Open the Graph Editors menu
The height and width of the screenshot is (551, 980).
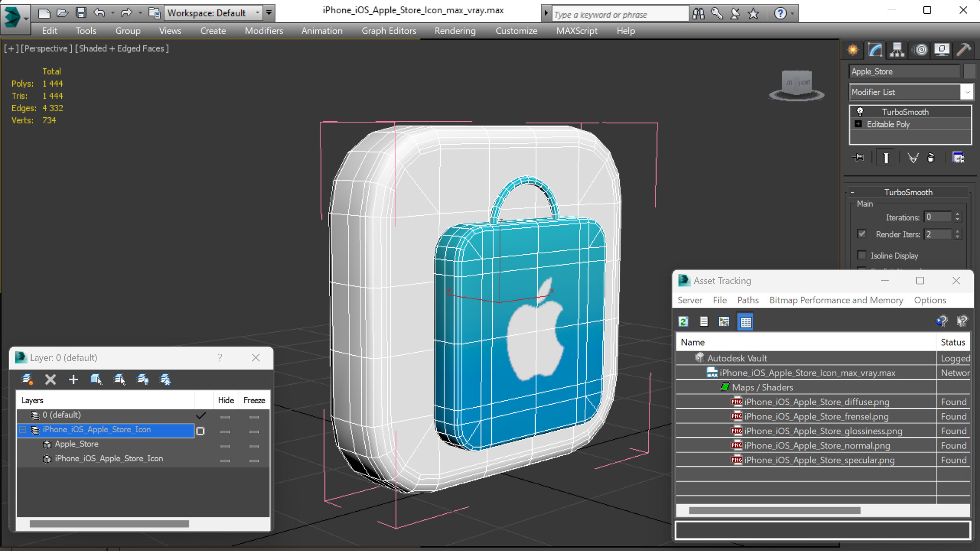[x=389, y=31]
